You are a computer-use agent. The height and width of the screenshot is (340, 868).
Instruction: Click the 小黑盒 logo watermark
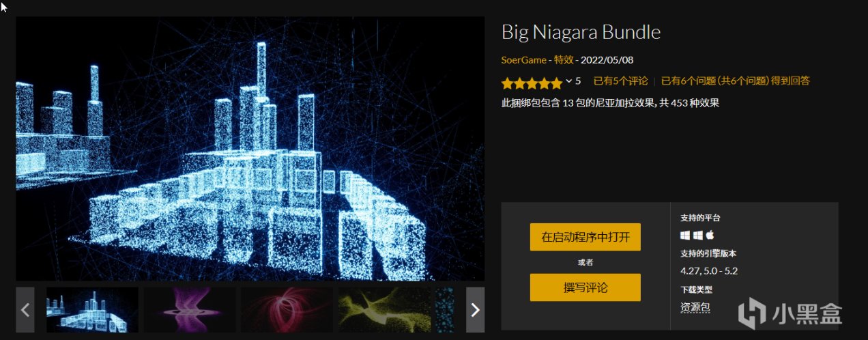tap(793, 313)
